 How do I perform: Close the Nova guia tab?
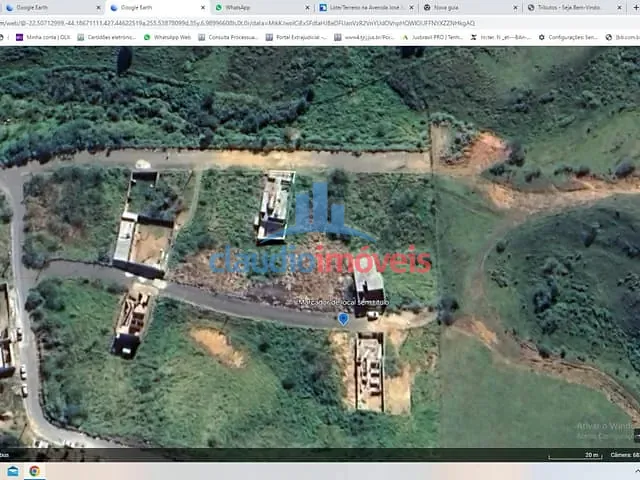(516, 7)
